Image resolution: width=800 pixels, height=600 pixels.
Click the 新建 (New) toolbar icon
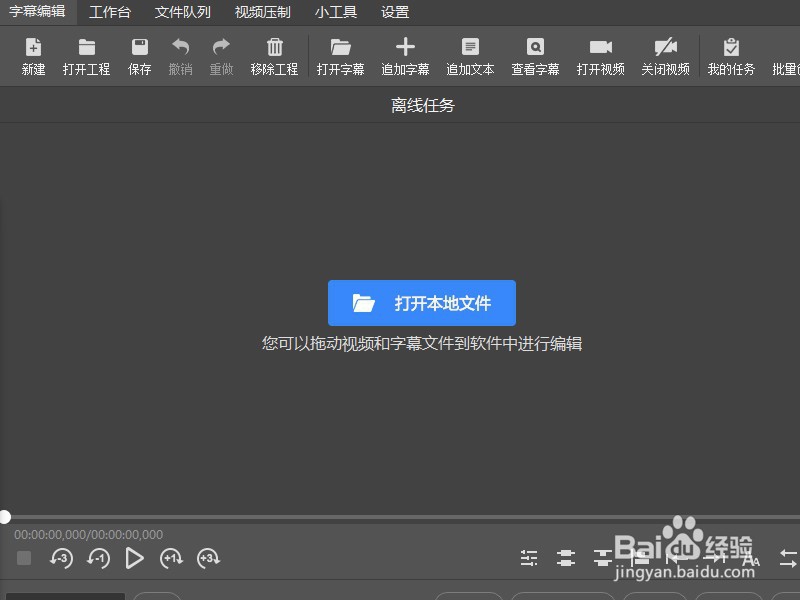coord(33,55)
